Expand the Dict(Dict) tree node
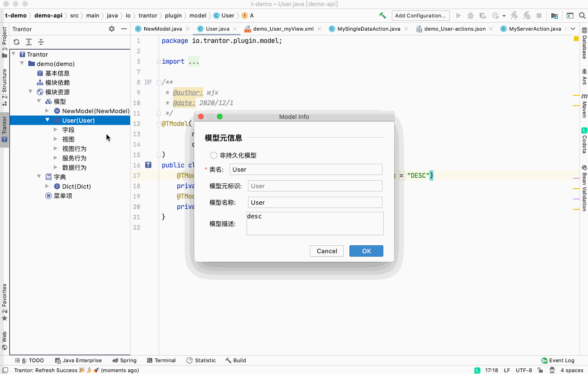 [47, 186]
